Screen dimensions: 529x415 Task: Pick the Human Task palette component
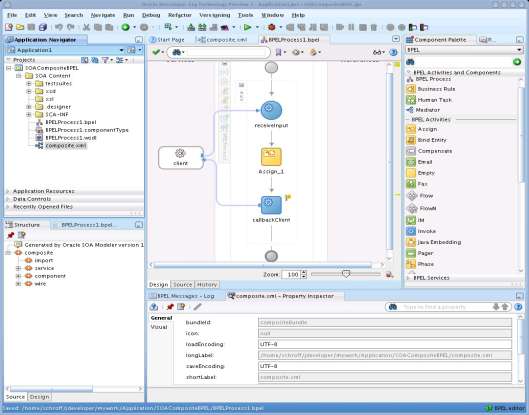click(x=429, y=100)
